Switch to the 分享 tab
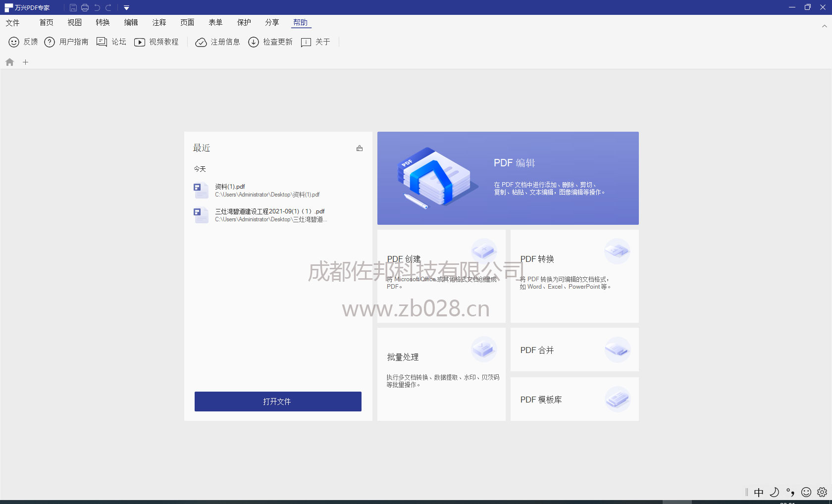Screen dimensions: 832x504 [272, 23]
